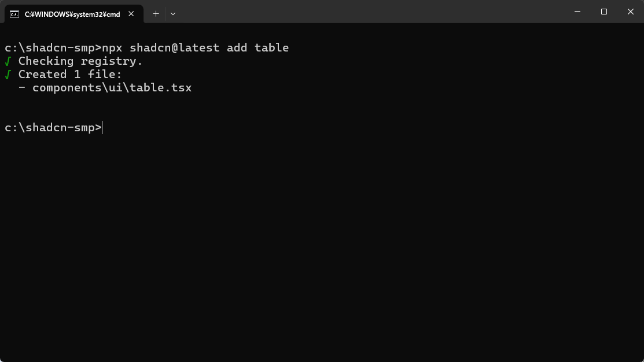Click the green checkmark beside 'Created 1 file'

[6, 74]
